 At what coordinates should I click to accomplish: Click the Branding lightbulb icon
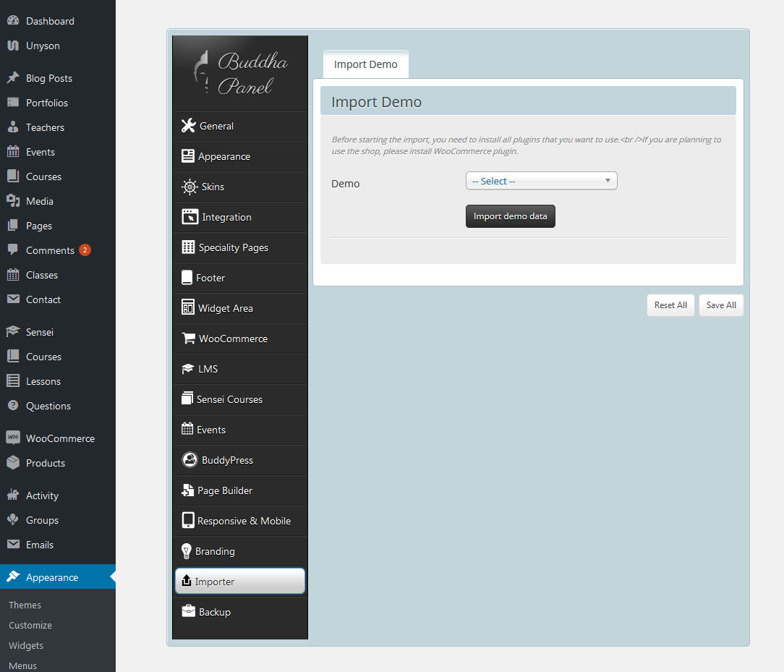[x=186, y=551]
